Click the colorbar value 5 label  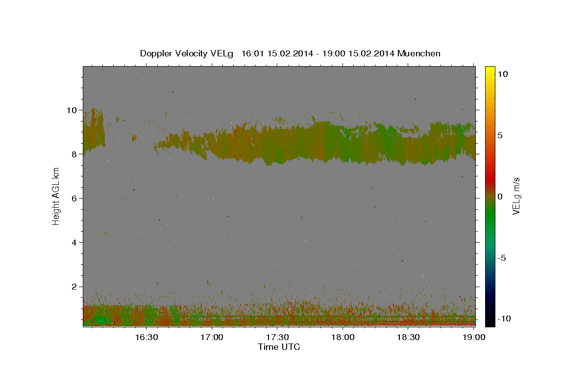point(500,135)
